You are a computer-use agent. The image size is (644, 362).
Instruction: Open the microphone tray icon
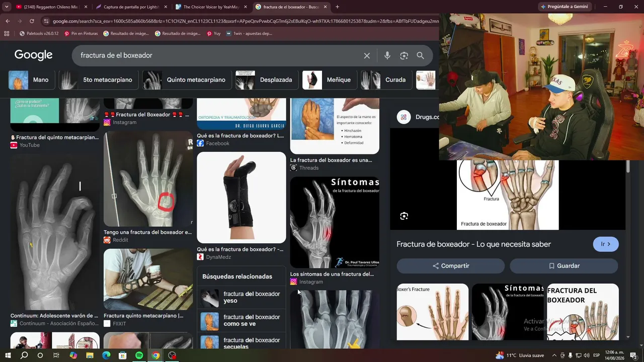tap(570, 355)
